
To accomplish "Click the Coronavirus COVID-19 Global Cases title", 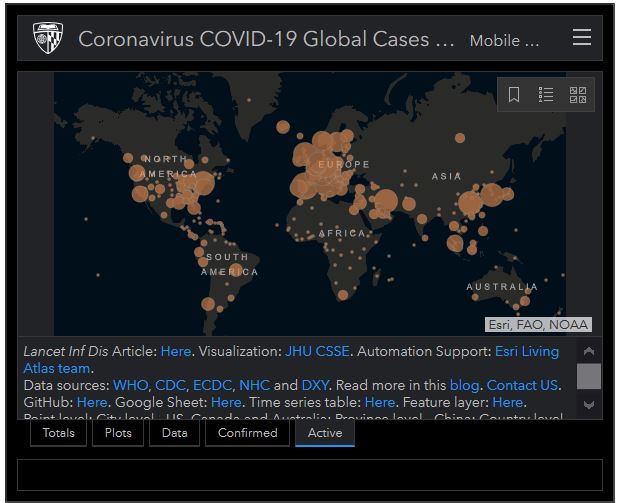I will click(x=266, y=39).
